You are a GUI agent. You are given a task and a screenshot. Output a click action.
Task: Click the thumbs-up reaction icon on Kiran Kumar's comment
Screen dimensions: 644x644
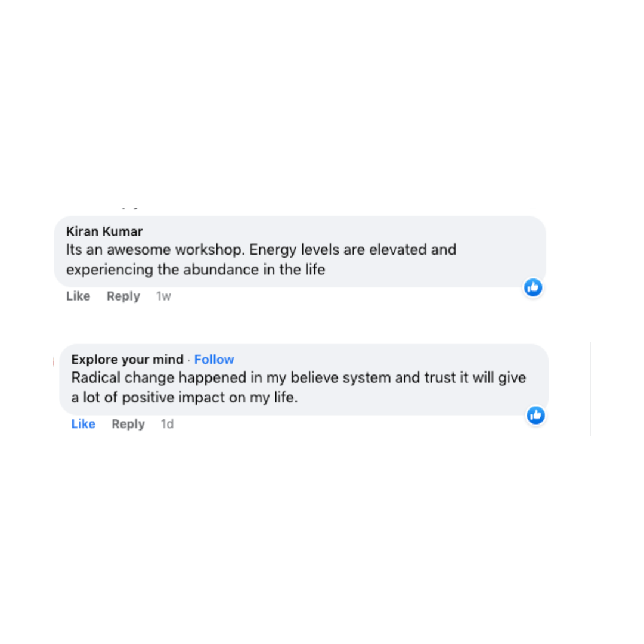click(533, 287)
